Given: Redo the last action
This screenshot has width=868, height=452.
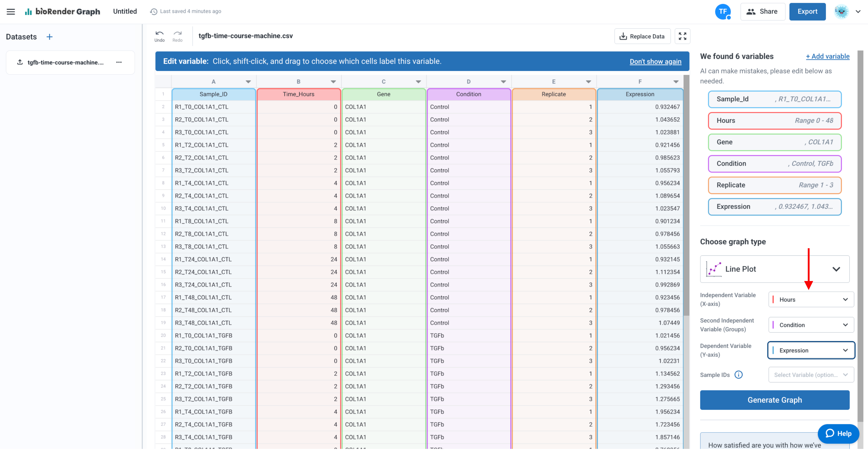Looking at the screenshot, I should 178,36.
